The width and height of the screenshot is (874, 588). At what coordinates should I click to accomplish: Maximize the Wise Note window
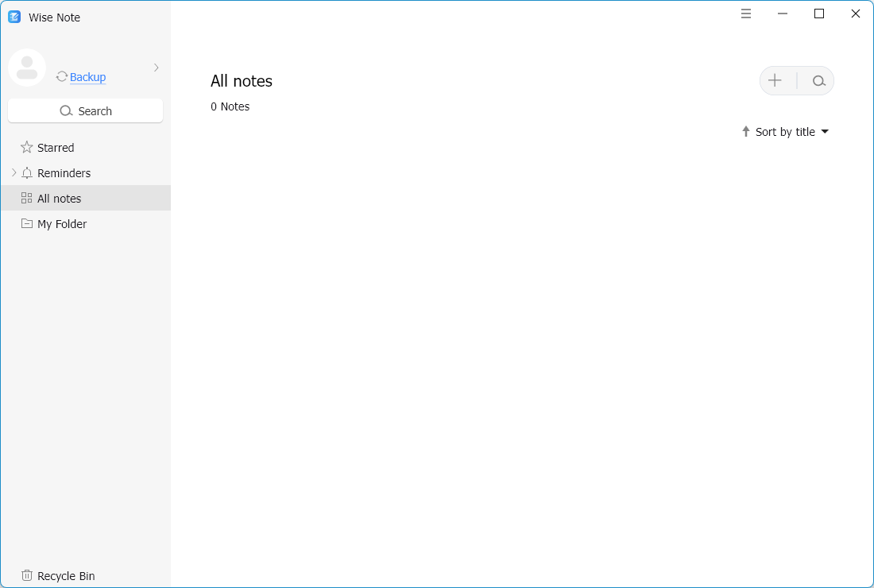click(819, 14)
